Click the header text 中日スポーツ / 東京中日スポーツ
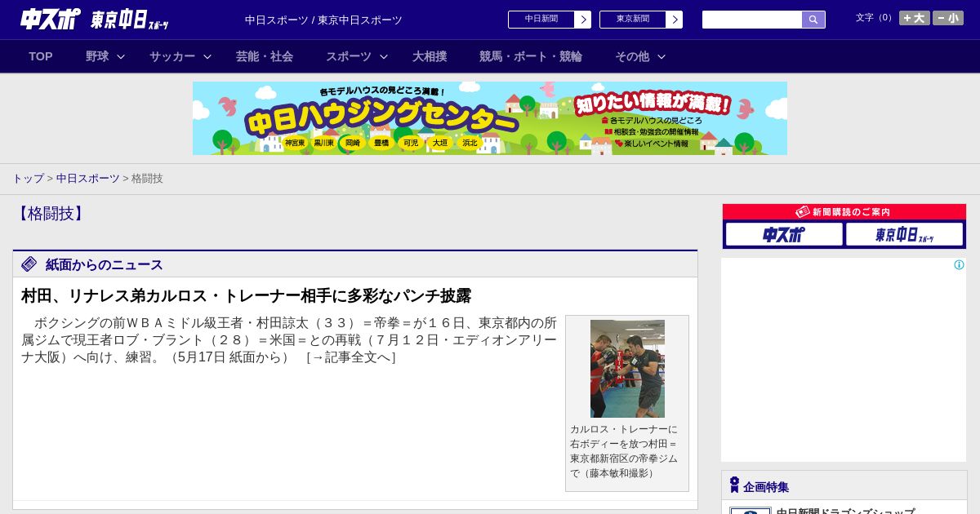This screenshot has width=980, height=514. [323, 20]
